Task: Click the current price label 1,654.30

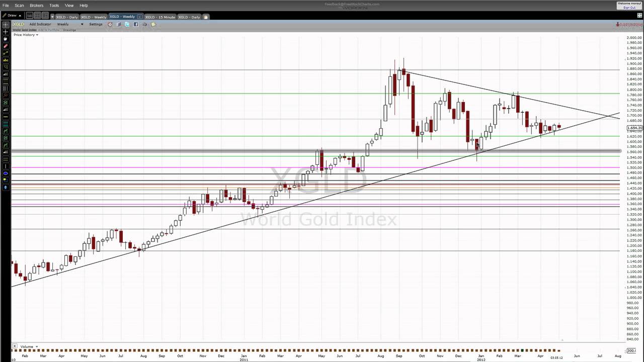Action: point(634,128)
